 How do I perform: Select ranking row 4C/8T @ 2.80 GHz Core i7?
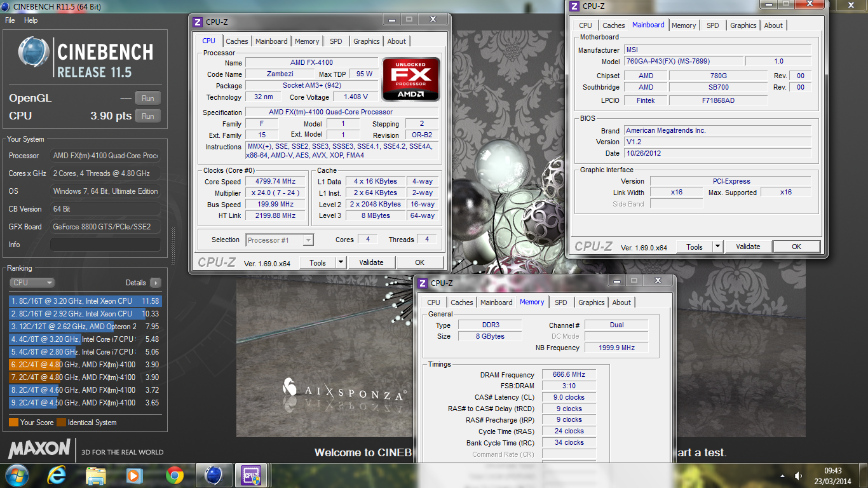click(85, 352)
